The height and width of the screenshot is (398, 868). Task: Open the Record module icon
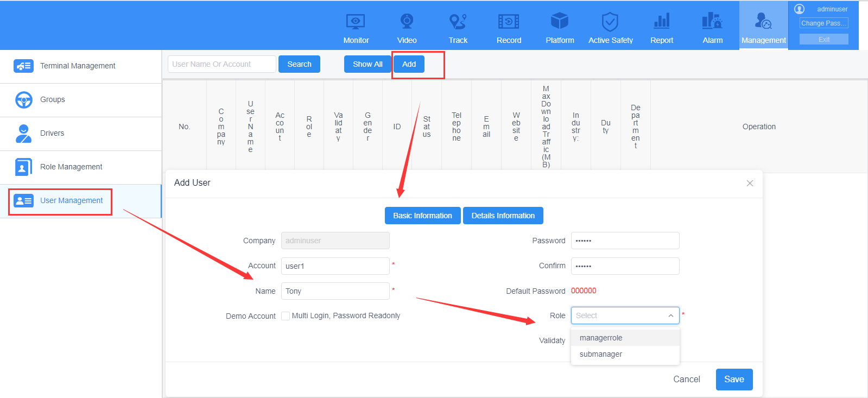tap(509, 22)
